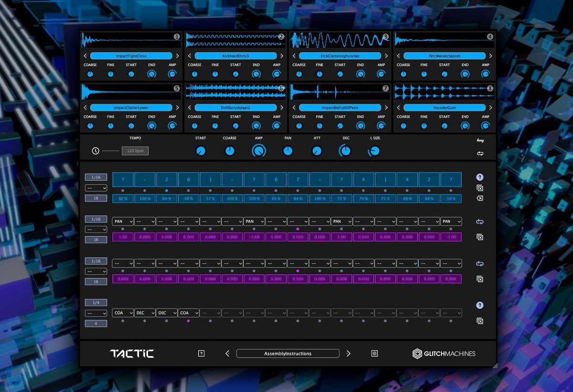Open the help icon left of the preset name
573x392 pixels.
[201, 353]
